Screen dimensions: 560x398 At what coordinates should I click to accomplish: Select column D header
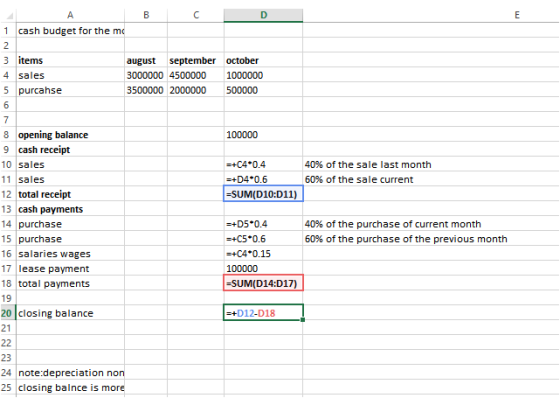[x=264, y=15]
